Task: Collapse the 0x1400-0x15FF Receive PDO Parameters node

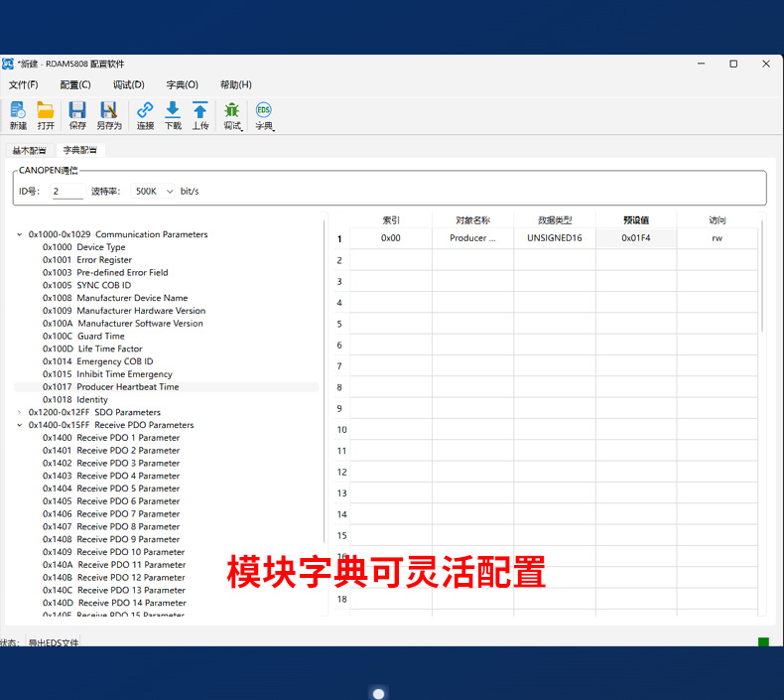Action: point(20,426)
